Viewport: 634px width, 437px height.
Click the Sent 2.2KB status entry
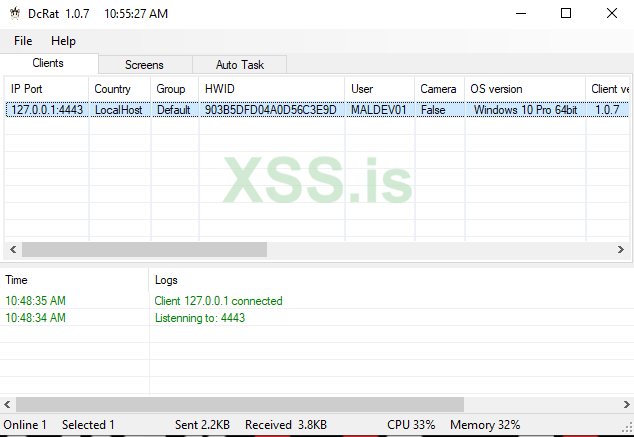pos(202,425)
